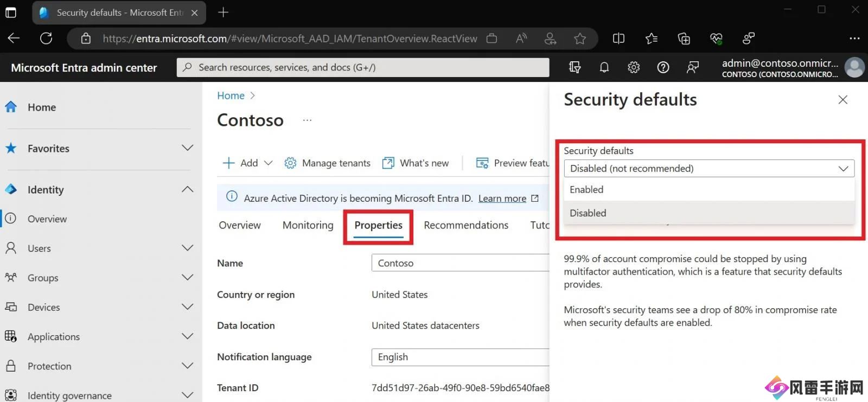Viewport: 868px width, 402px height.
Task: Switch to the Monitoring tab
Action: coord(308,225)
